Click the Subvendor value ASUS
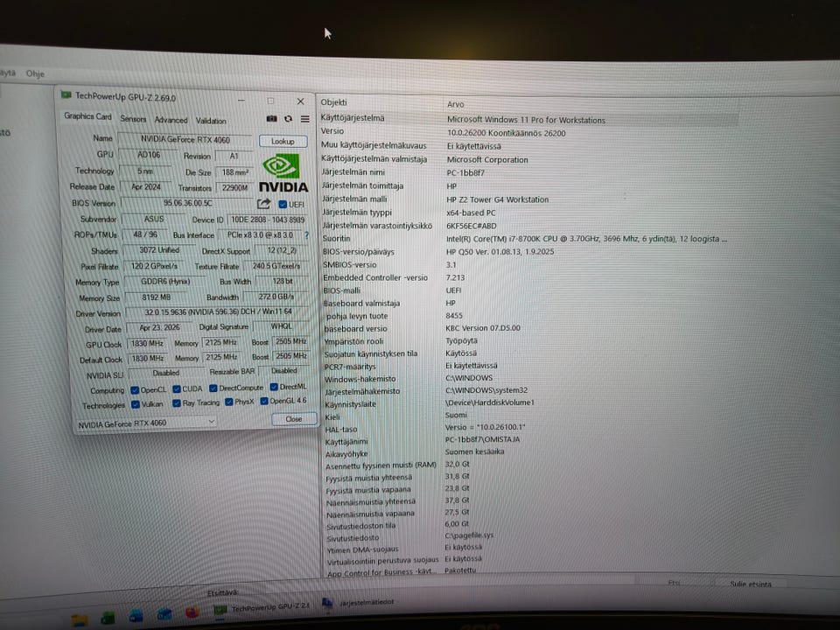The height and width of the screenshot is (630, 840). 154,219
